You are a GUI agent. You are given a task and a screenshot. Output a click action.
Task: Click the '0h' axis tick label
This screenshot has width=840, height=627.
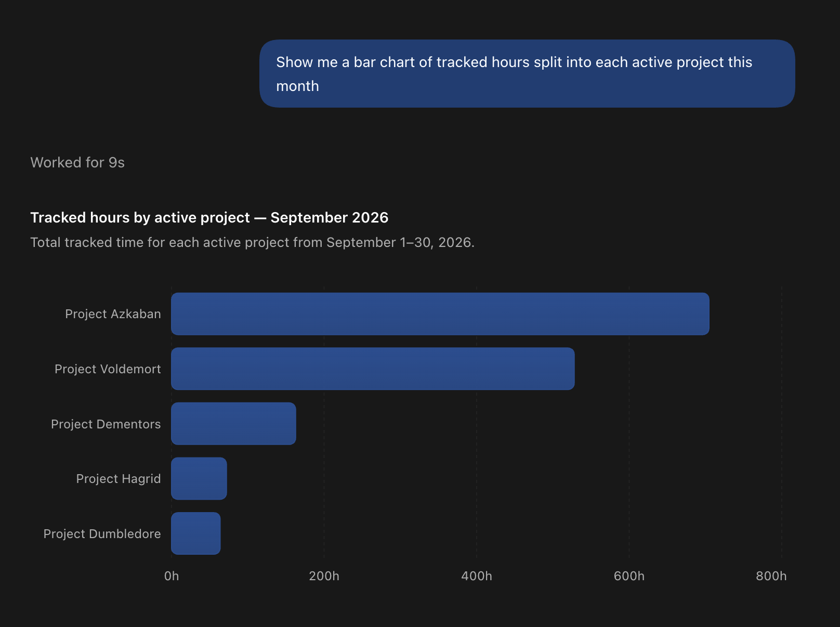point(172,576)
